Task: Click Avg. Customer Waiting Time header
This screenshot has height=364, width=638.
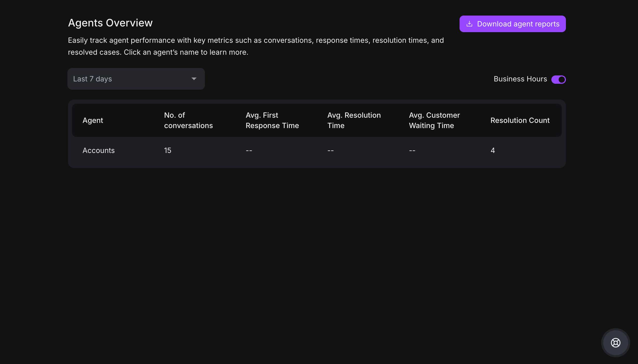Action: point(434,120)
